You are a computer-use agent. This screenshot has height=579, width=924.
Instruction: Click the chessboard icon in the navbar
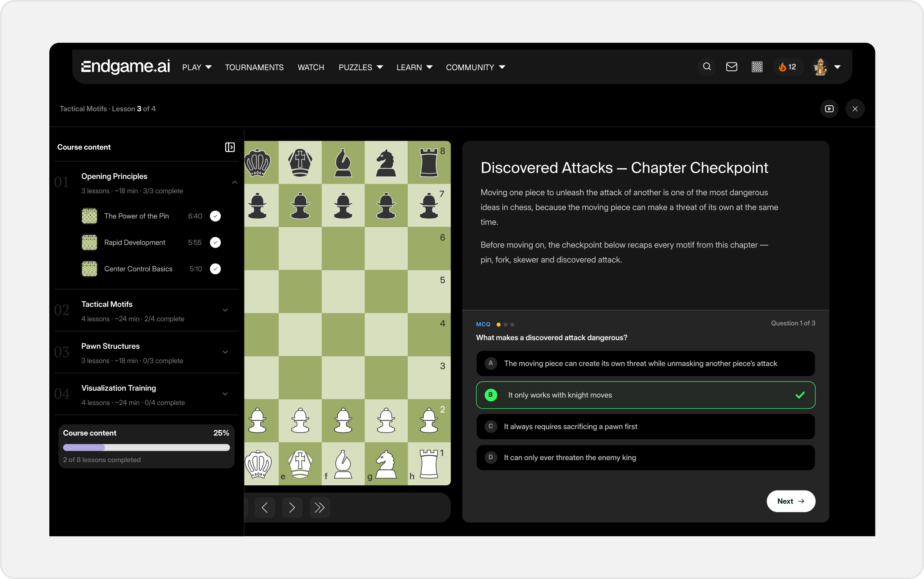[757, 67]
